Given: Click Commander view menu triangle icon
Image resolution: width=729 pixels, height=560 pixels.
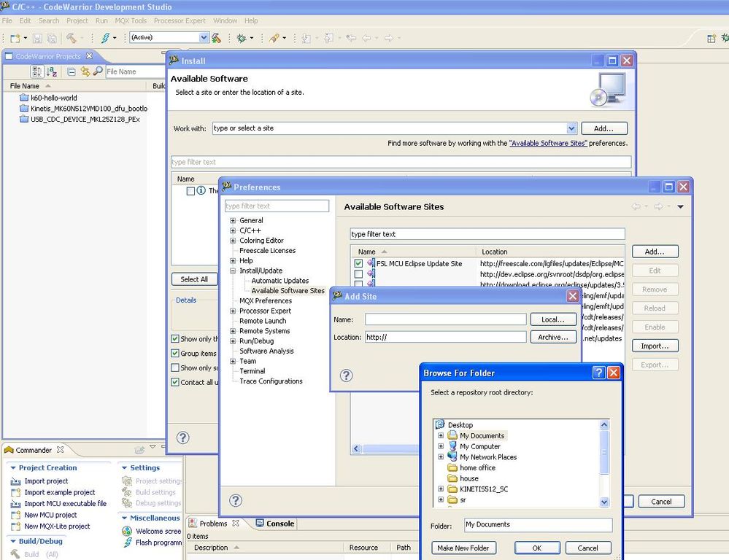Looking at the screenshot, I should (153, 447).
